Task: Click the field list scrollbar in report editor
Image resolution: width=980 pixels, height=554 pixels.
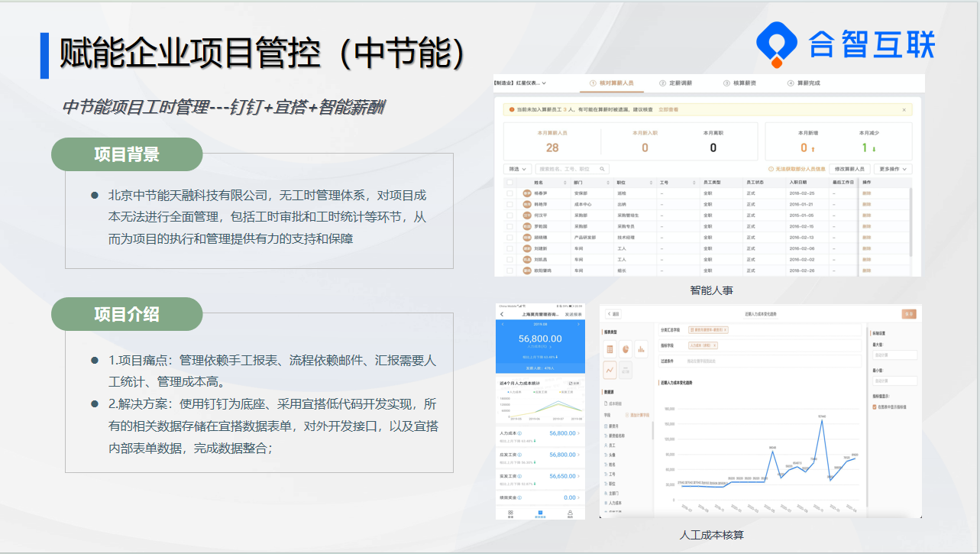Action: [652, 430]
